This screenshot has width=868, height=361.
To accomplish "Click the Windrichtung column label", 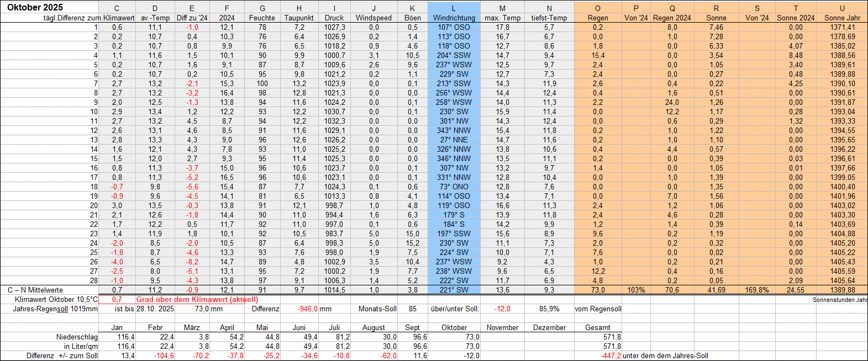I will tap(454, 18).
